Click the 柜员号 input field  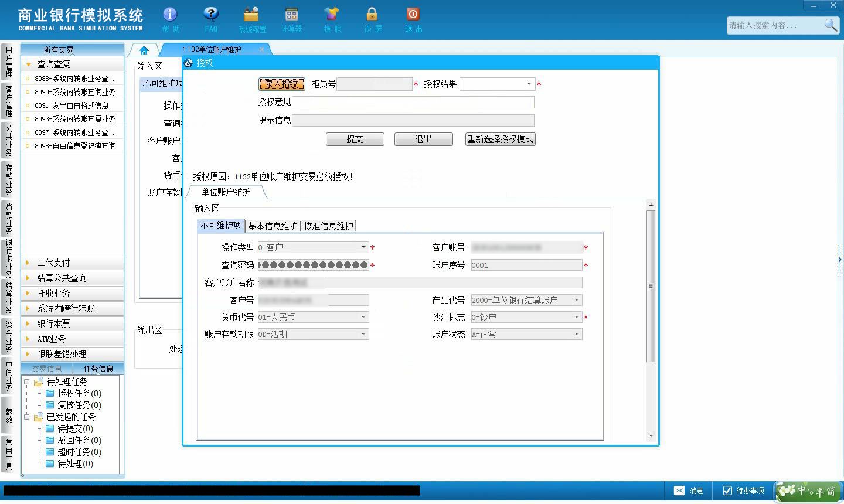375,84
